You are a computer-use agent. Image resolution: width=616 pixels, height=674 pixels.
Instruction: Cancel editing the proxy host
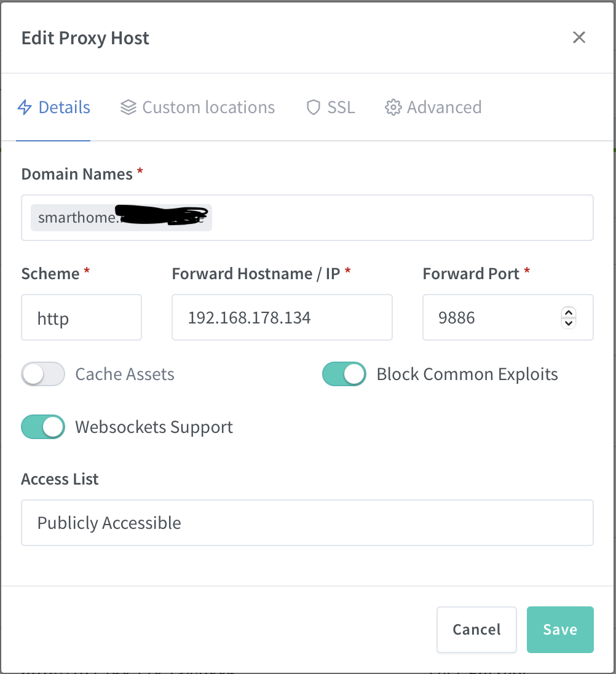click(x=476, y=629)
